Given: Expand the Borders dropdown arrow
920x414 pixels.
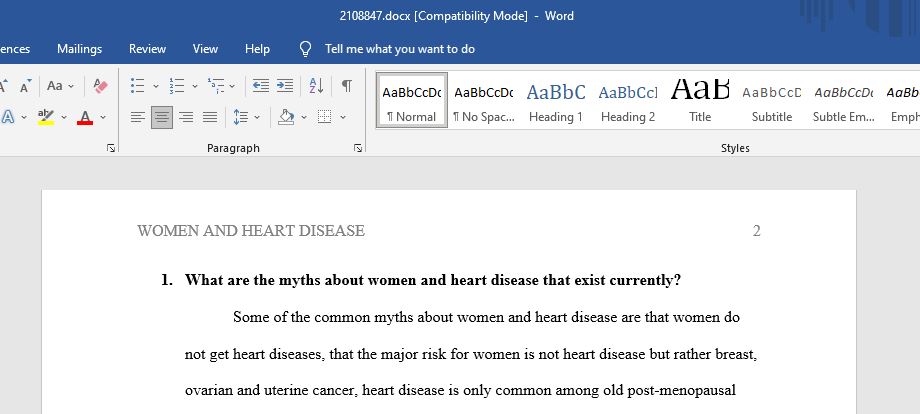Looking at the screenshot, I should (343, 117).
